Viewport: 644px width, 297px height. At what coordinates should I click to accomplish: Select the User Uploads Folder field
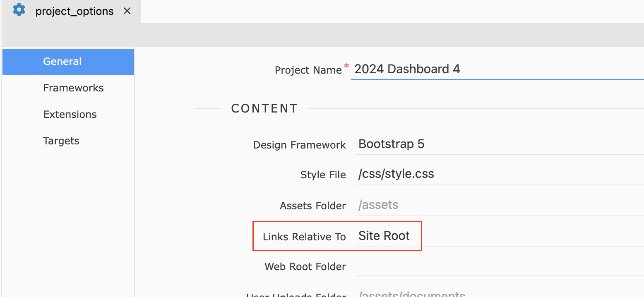(497, 294)
